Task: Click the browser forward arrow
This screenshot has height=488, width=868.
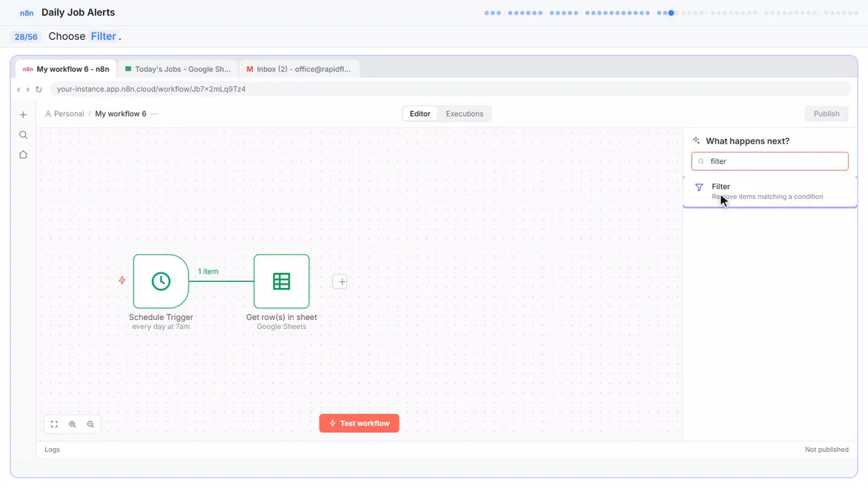Action: [28, 89]
